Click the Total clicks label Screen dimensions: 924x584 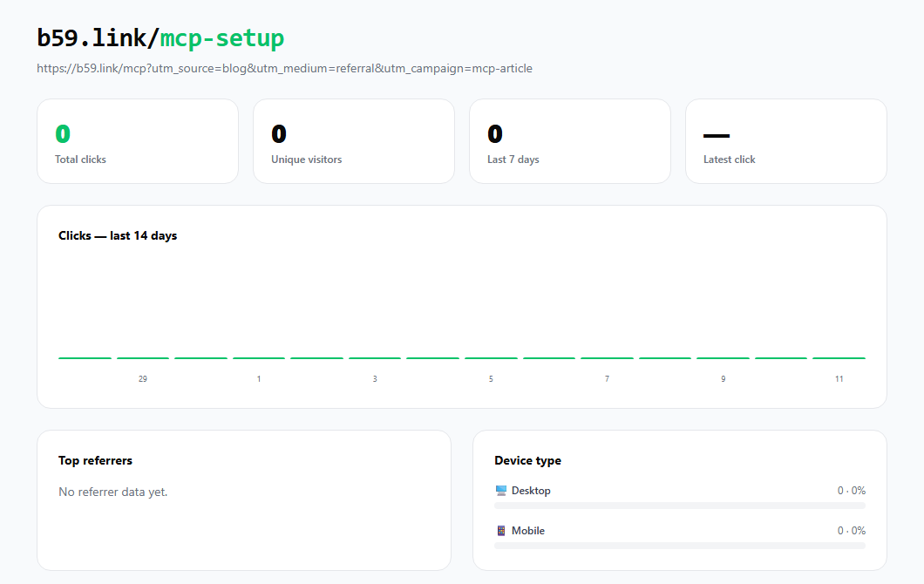click(80, 160)
